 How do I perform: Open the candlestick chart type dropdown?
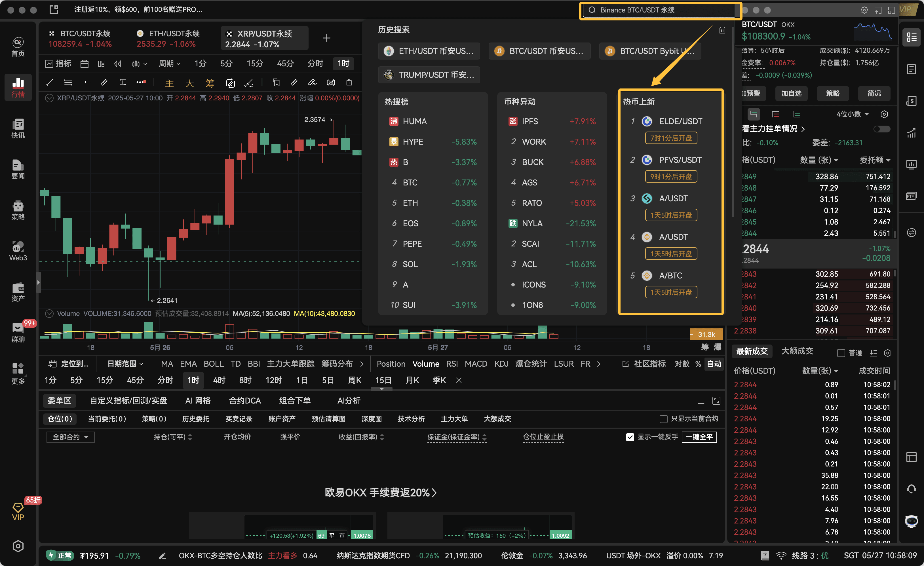139,64
